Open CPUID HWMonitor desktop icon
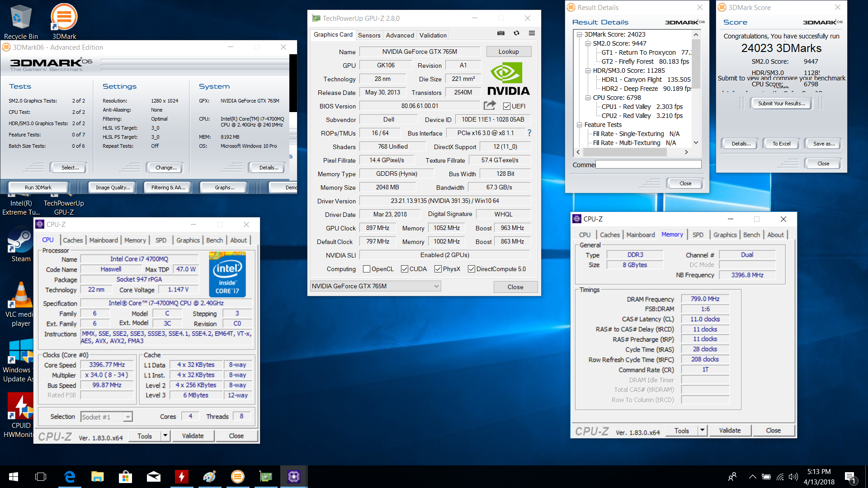The image size is (868, 488). [x=20, y=415]
